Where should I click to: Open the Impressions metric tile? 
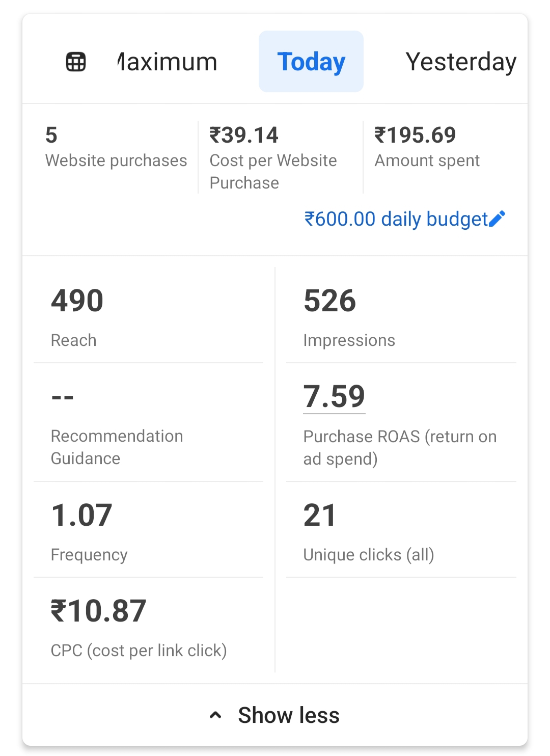pos(400,316)
